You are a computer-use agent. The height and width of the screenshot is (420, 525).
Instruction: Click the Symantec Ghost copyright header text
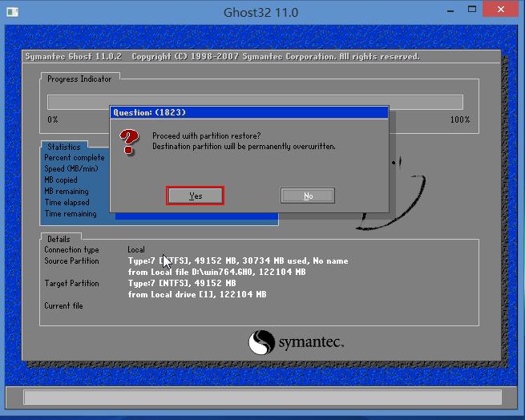pos(222,57)
